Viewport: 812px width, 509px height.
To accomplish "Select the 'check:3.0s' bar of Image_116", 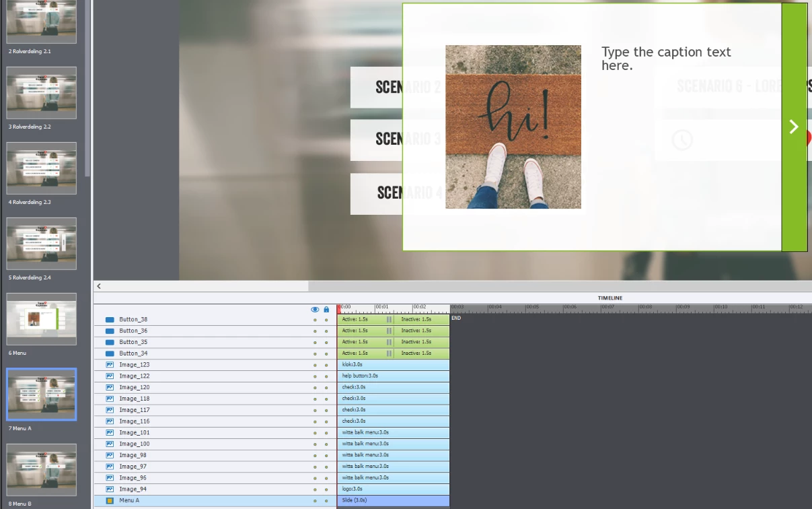I will [394, 421].
